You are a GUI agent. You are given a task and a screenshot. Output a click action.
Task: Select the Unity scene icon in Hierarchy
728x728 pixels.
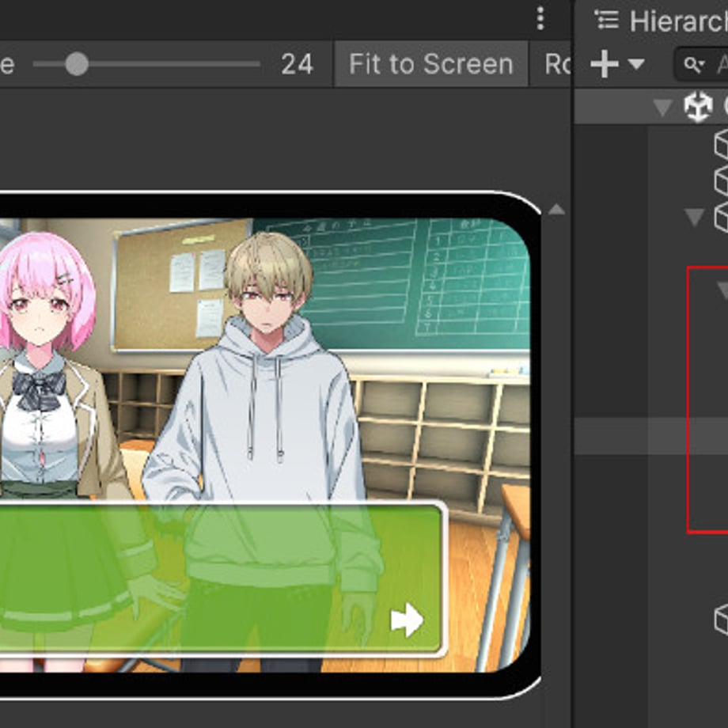(x=698, y=106)
